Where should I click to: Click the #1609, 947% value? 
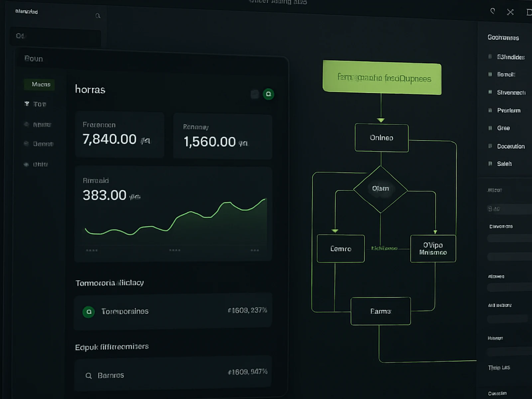pos(248,372)
